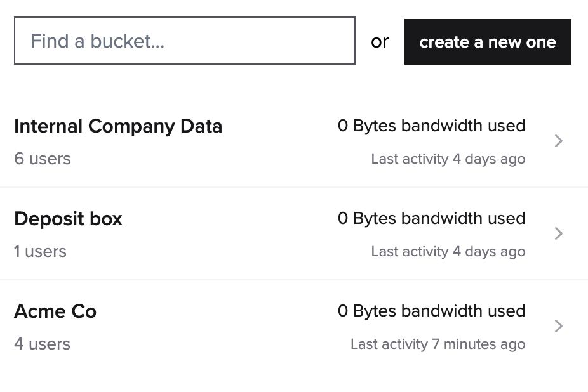This screenshot has width=588, height=392.
Task: Select the Acme Co bucket name
Action: click(x=55, y=311)
